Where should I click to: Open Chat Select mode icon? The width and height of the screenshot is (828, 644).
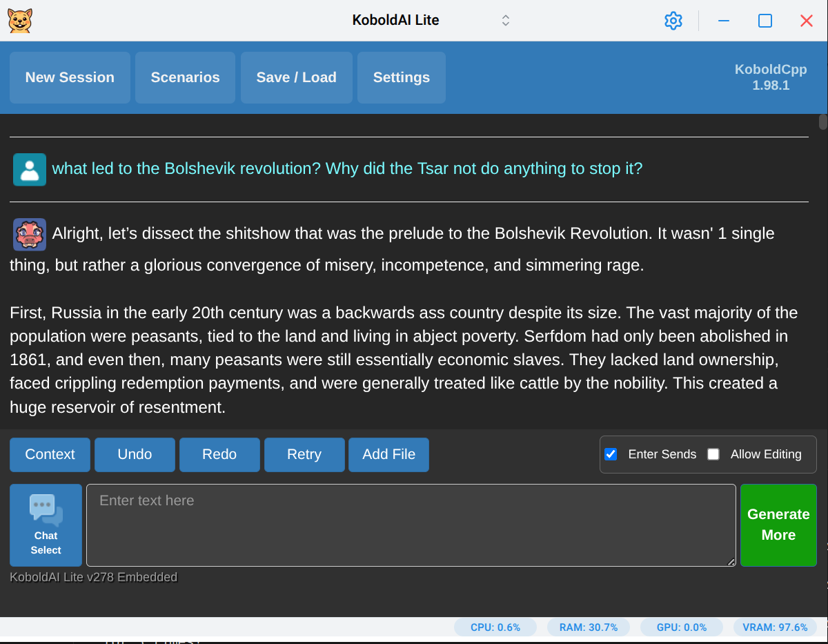[x=46, y=525]
